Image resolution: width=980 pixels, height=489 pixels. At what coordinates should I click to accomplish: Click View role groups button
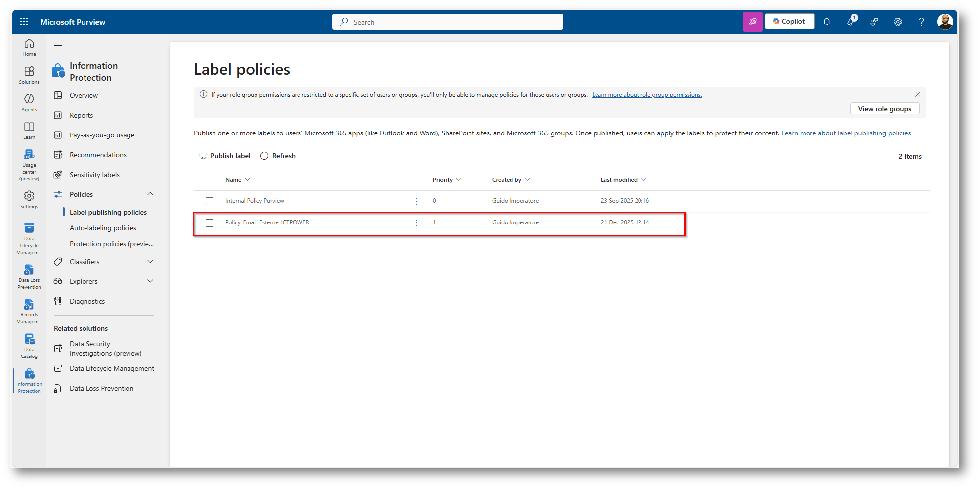pyautogui.click(x=885, y=109)
